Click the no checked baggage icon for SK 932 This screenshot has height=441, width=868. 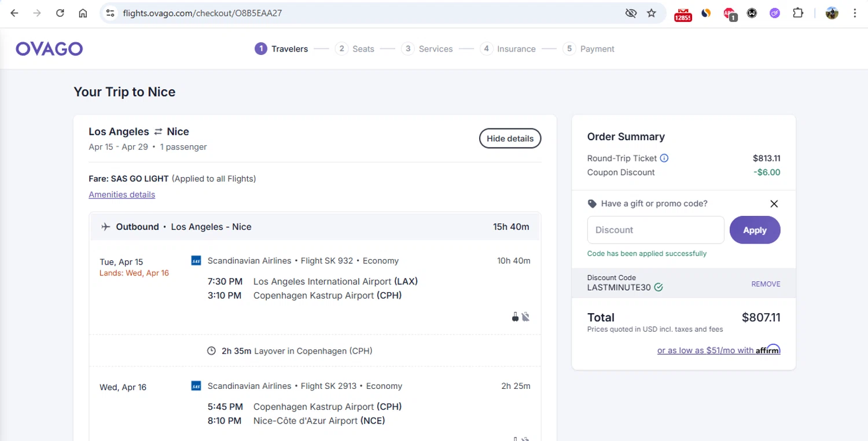(525, 317)
